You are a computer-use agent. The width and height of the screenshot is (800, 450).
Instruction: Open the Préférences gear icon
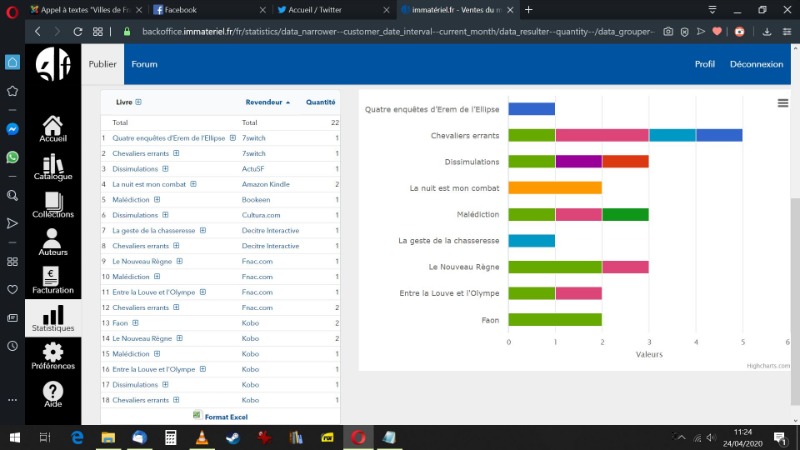click(x=53, y=355)
